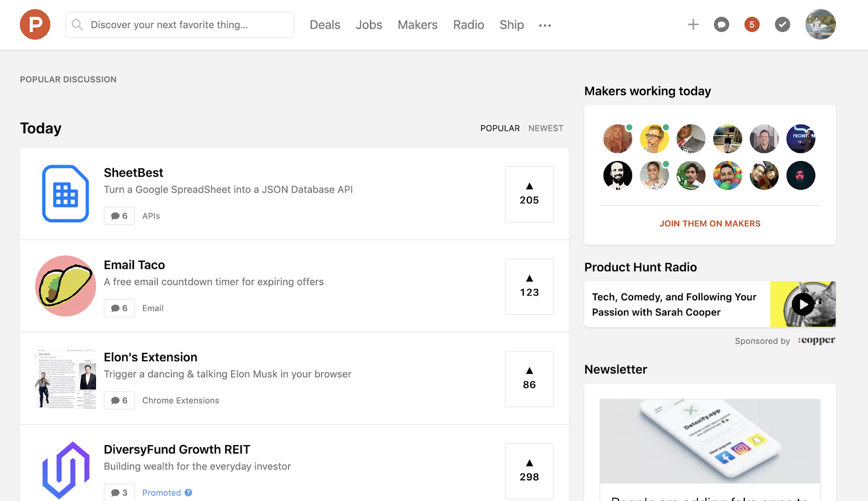Open dark maker avatar with red face

click(801, 175)
